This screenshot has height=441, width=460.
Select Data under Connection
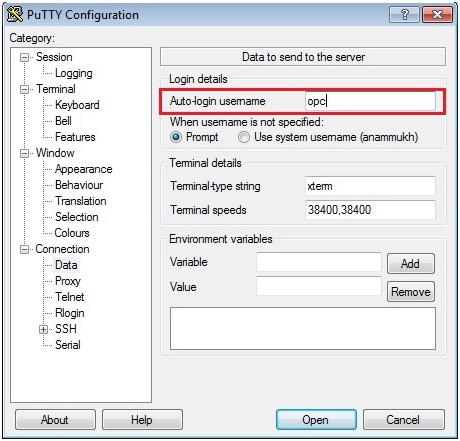[x=66, y=265]
